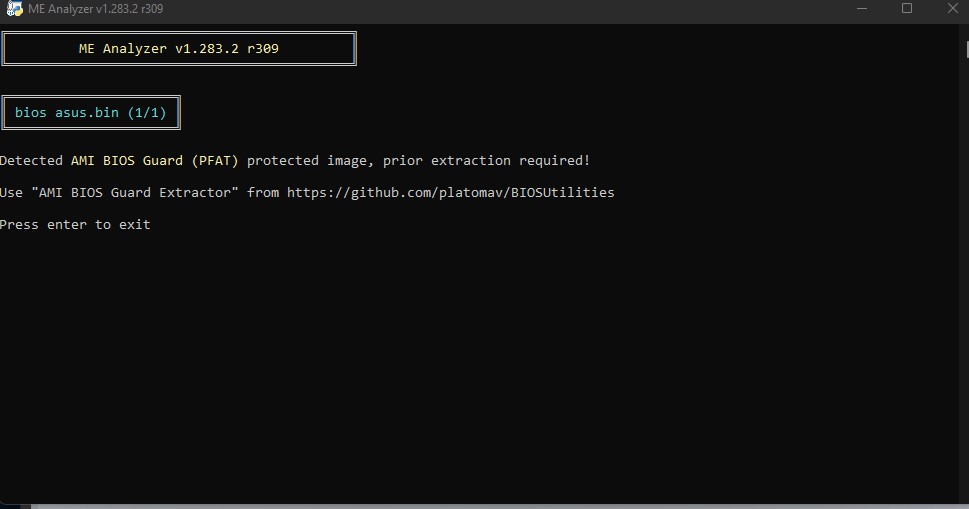Click the platomav/BIOSUtilities GitHub URL
The width and height of the screenshot is (969, 509).
click(451, 193)
